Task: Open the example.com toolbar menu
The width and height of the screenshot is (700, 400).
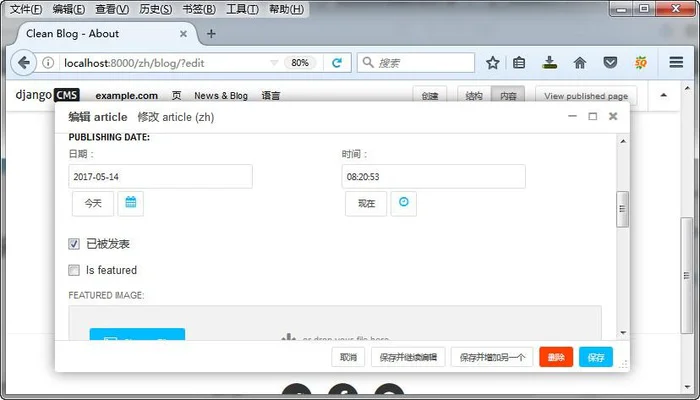Action: point(127,96)
